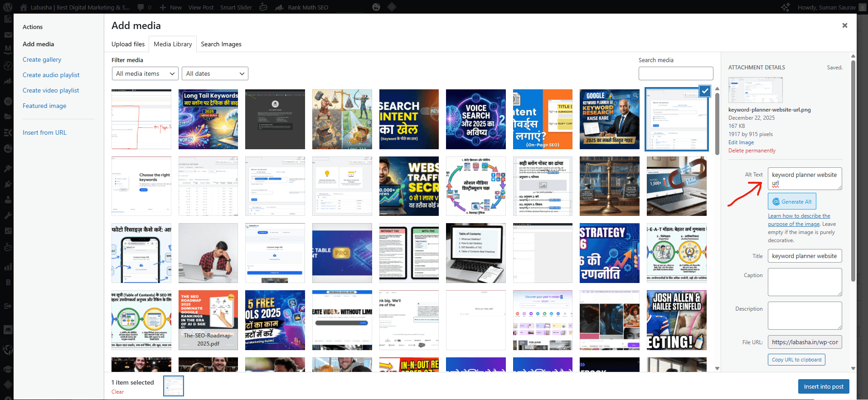Viewport: 868px width, 400px height.
Task: Click into the Description textarea
Action: 805,316
